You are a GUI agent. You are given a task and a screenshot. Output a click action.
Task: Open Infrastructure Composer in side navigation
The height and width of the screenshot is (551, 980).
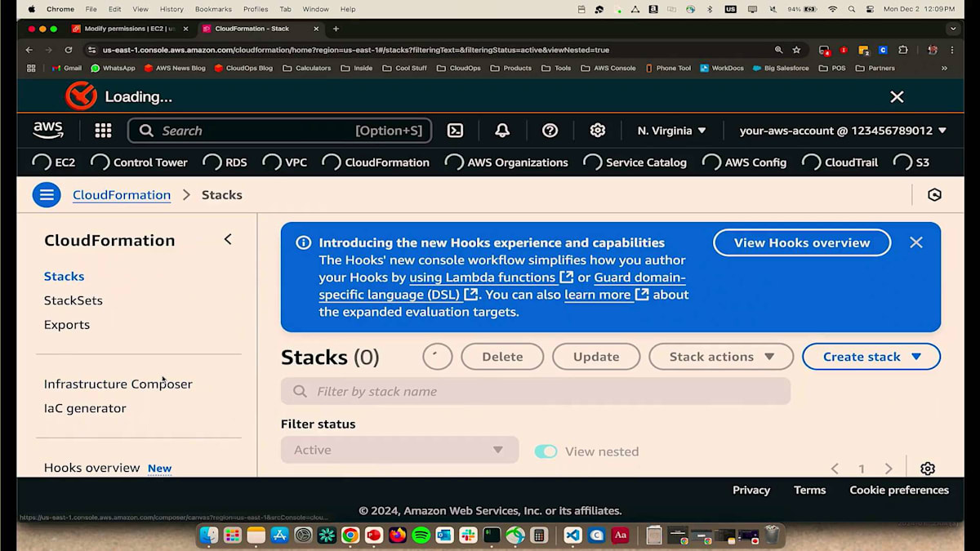point(118,384)
